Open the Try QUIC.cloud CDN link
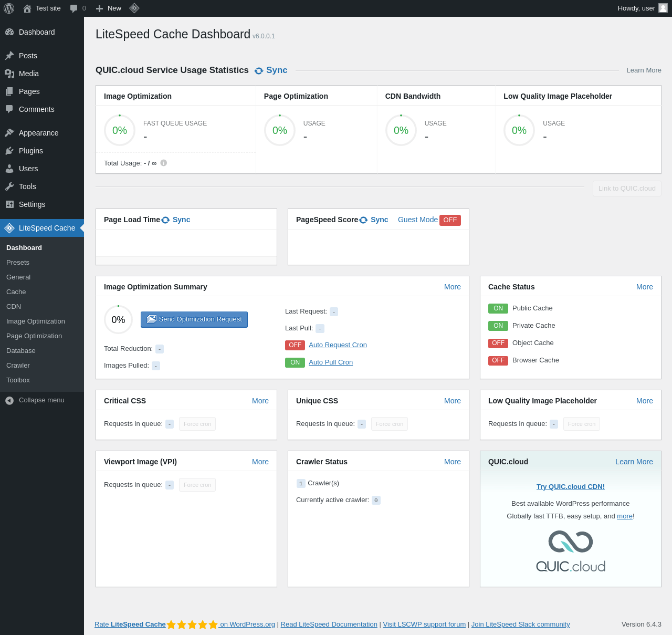The image size is (672, 635). coord(570,487)
